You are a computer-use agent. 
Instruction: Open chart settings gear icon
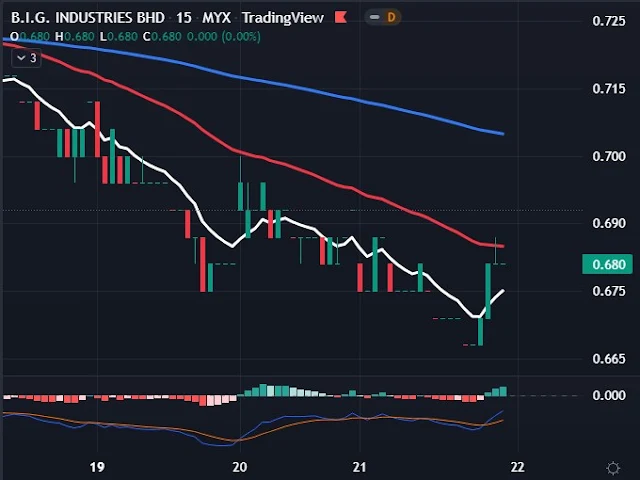(613, 468)
